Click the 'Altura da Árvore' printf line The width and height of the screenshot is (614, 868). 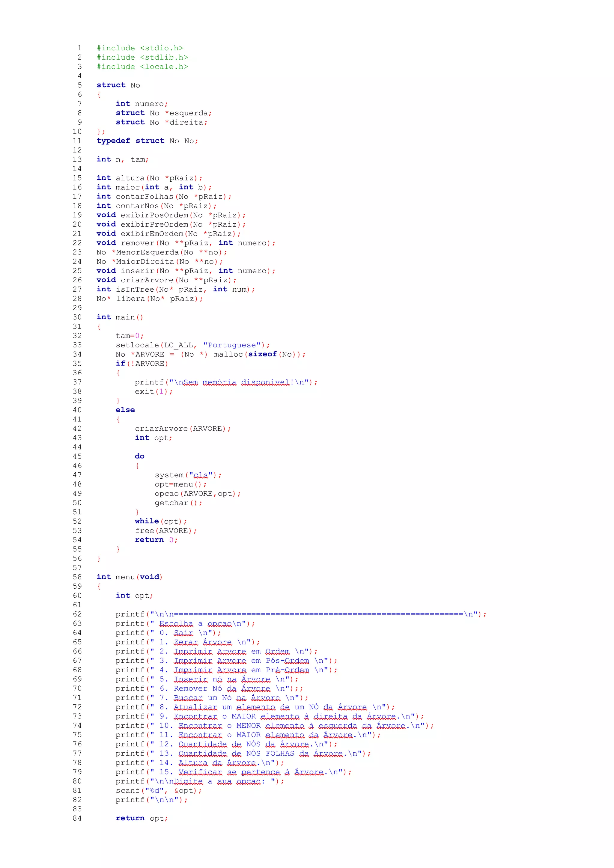(x=200, y=762)
